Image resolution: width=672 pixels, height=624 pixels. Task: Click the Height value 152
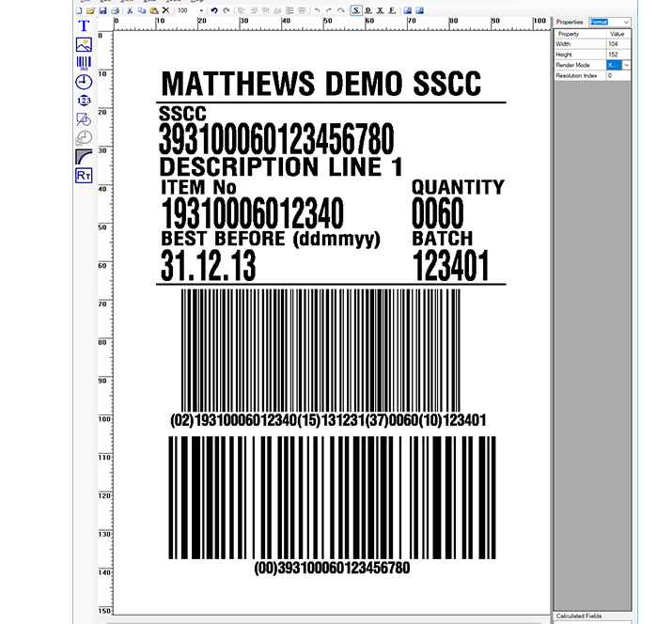pyautogui.click(x=618, y=55)
